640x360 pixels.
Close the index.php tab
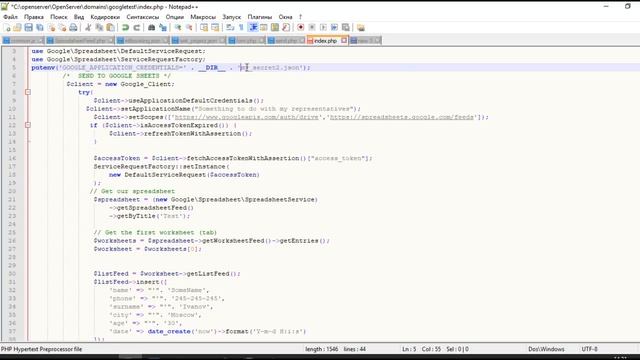click(x=344, y=40)
